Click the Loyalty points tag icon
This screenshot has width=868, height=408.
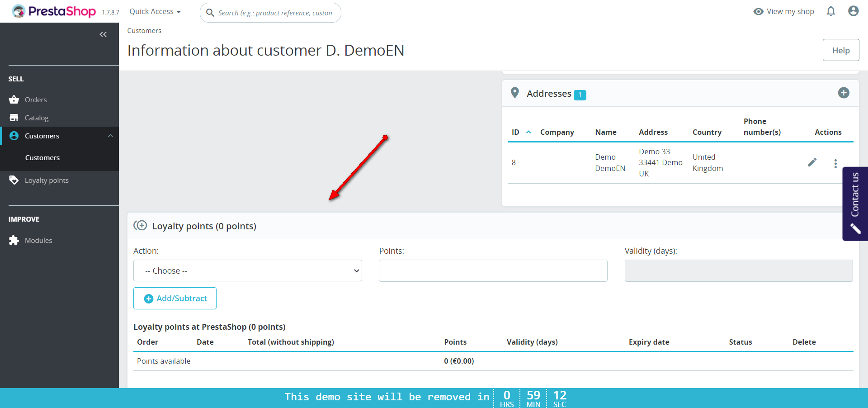[x=14, y=180]
